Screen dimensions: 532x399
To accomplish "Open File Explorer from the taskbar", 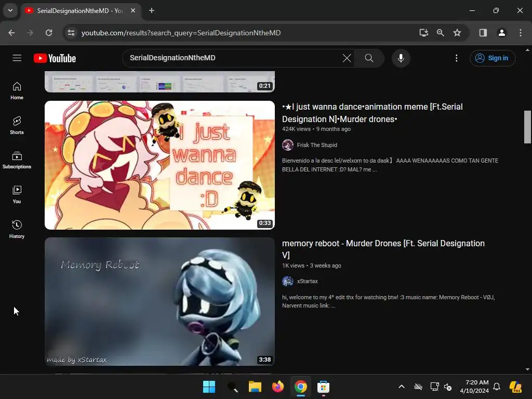I will click(255, 387).
